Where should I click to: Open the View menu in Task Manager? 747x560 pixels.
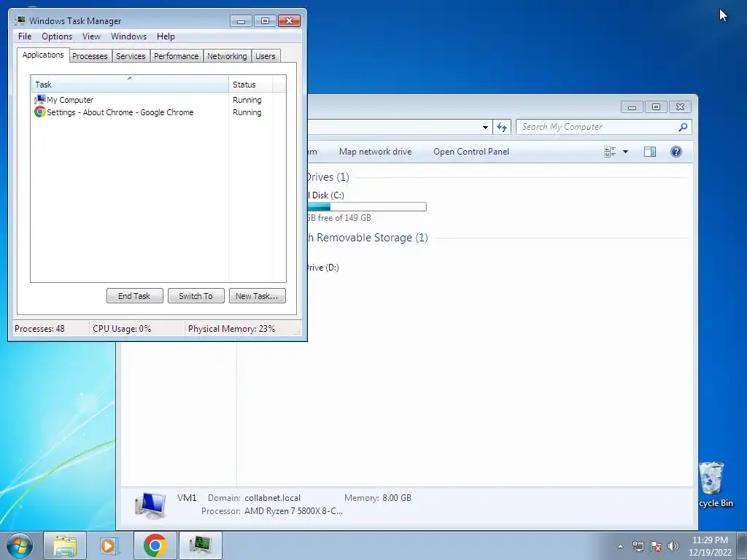91,36
